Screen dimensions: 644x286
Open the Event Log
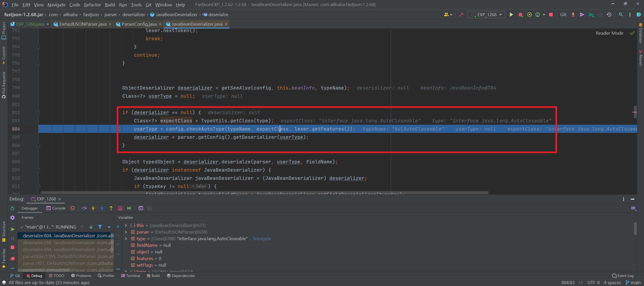tap(623, 275)
